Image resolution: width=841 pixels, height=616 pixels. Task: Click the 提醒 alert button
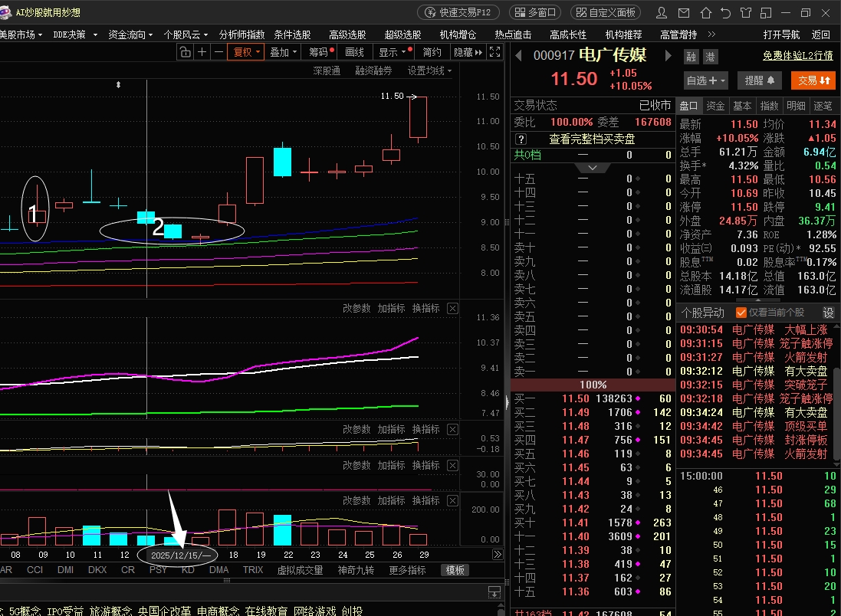pos(760,80)
